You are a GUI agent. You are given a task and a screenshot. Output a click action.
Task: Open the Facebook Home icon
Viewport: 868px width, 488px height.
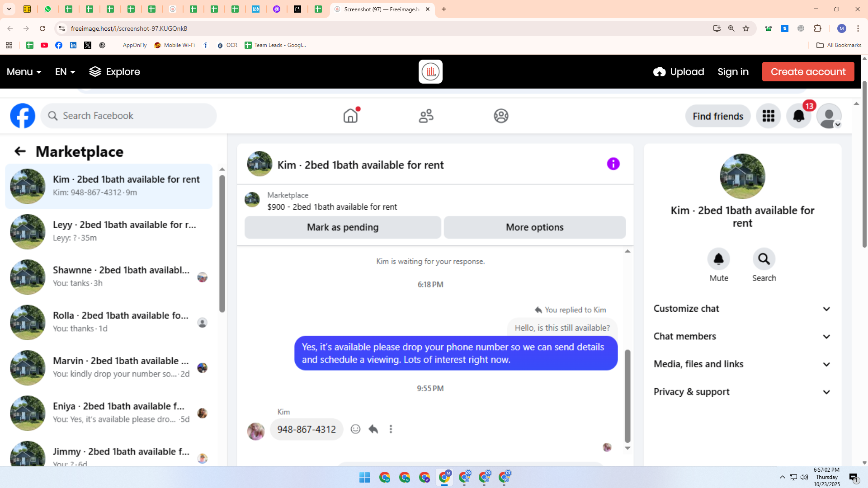[x=350, y=116]
